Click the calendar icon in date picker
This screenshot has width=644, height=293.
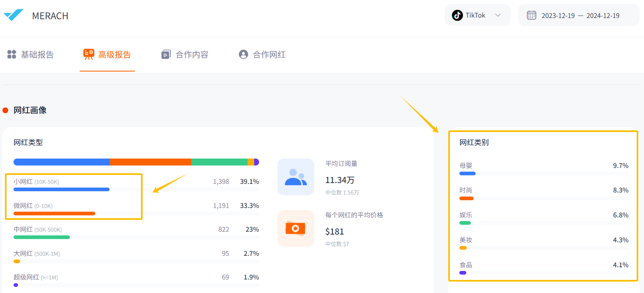coord(531,16)
